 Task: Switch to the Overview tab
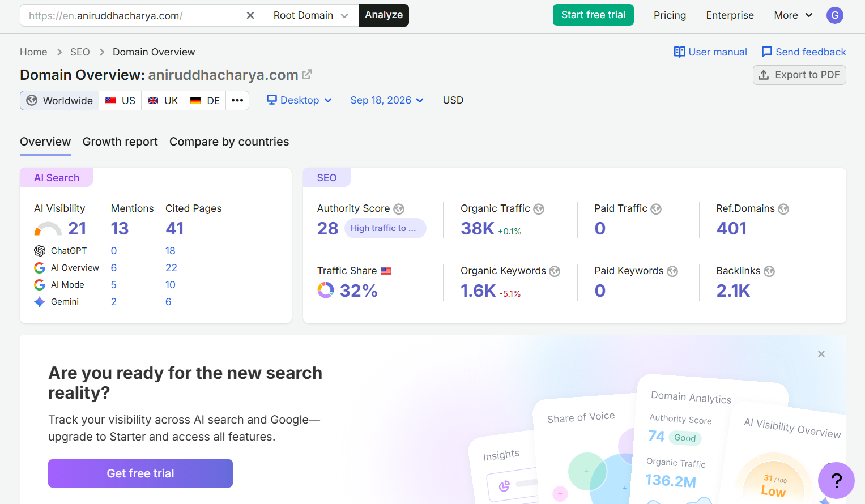[x=45, y=142]
